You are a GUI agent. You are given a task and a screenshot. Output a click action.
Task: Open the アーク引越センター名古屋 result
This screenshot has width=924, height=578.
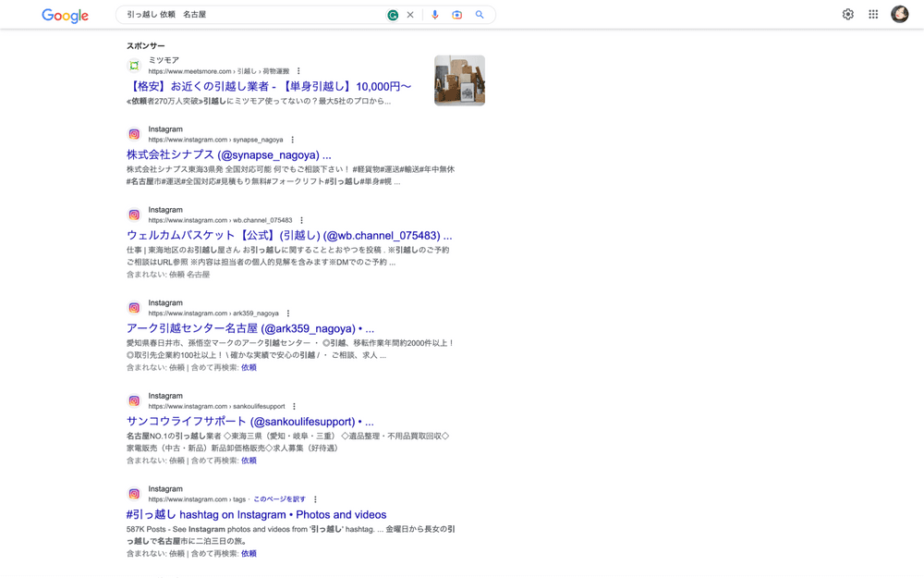pos(249,328)
